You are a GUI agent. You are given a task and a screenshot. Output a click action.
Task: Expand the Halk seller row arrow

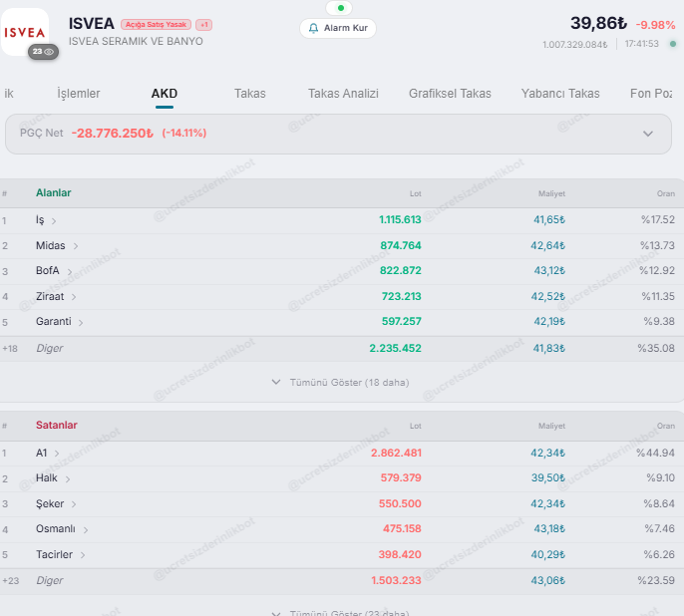tap(68, 479)
